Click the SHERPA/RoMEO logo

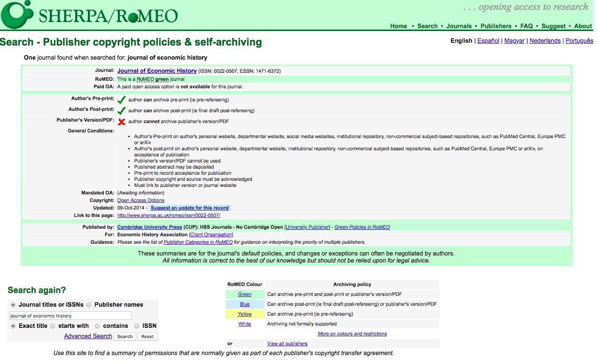pos(89,15)
